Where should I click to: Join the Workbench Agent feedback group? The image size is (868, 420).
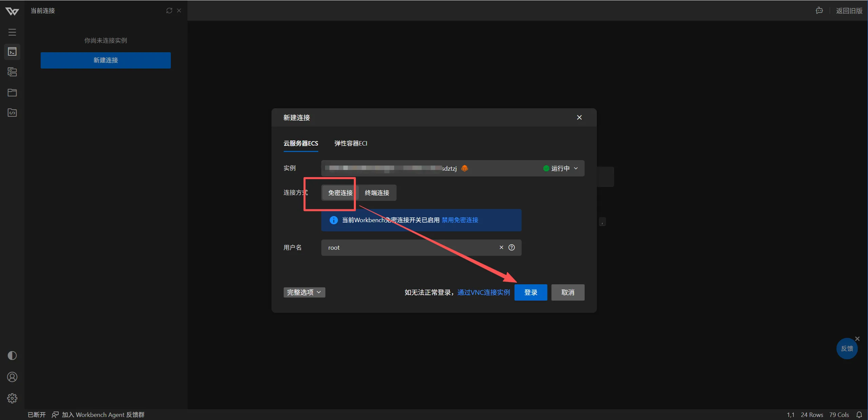(x=103, y=415)
